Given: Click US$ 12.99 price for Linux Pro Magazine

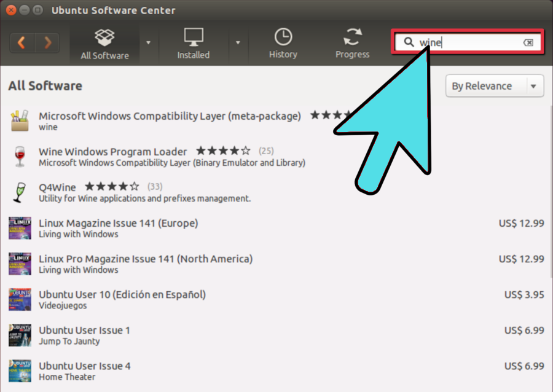Looking at the screenshot, I should pos(521,259).
